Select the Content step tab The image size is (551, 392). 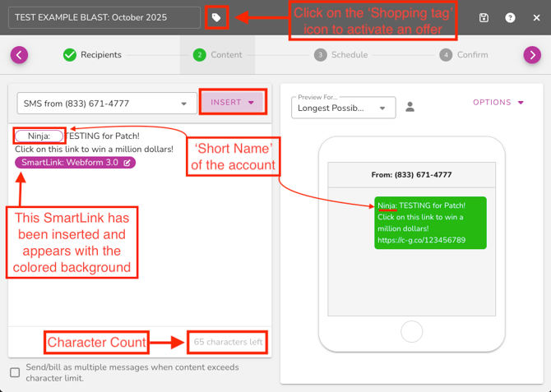pos(218,55)
